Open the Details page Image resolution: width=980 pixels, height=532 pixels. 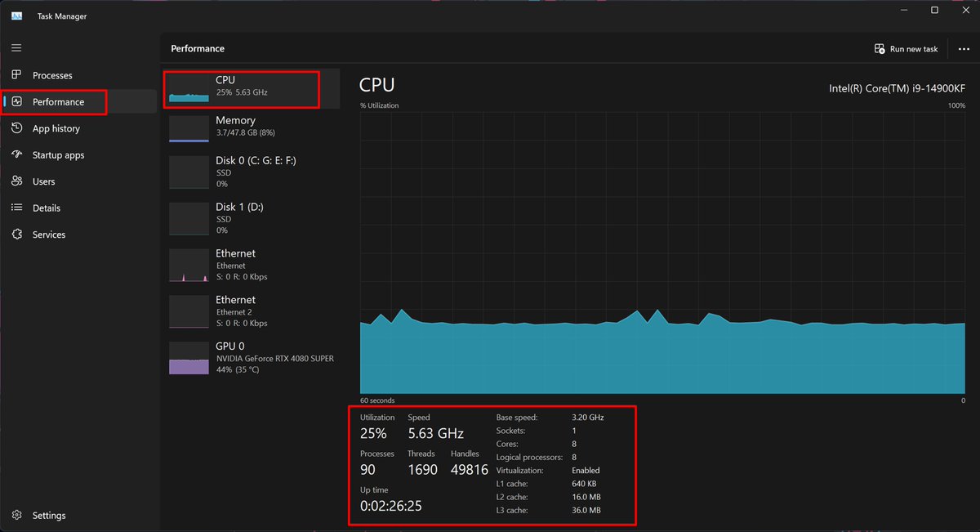[x=78, y=208]
